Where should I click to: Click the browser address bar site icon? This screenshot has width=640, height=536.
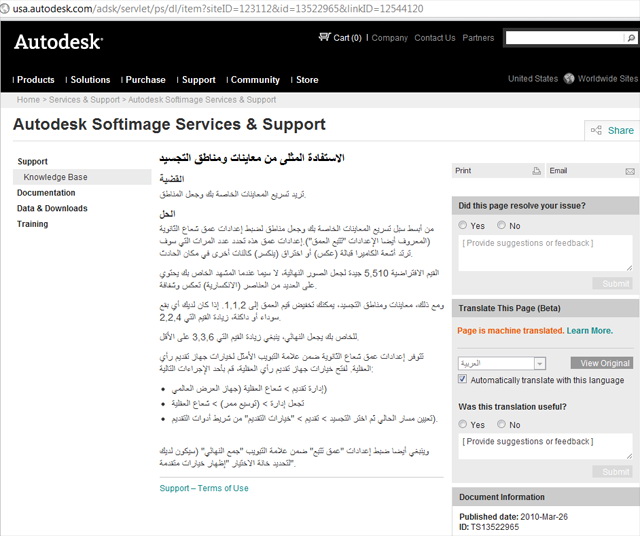click(x=4, y=9)
